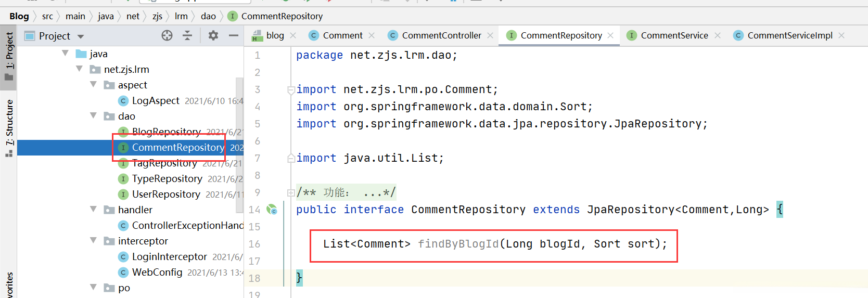Click the locate/scroll-from-source crosshair icon
The image size is (868, 298).
pos(167,35)
